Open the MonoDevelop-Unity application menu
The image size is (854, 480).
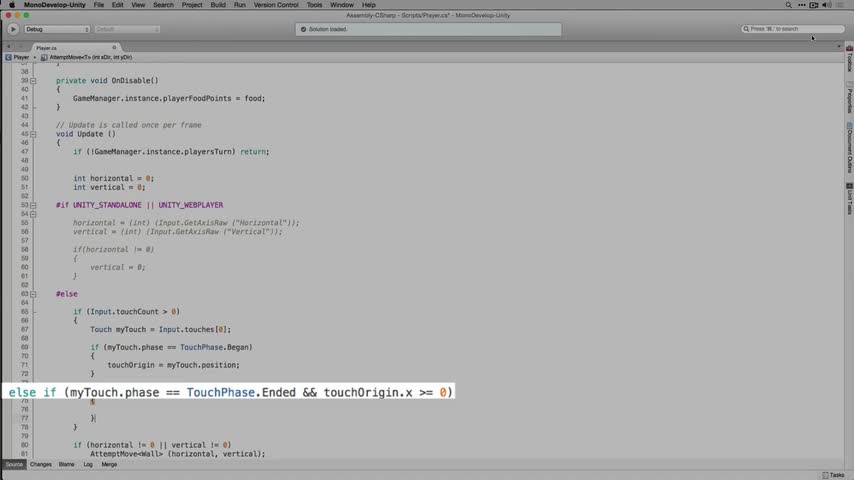tap(54, 5)
